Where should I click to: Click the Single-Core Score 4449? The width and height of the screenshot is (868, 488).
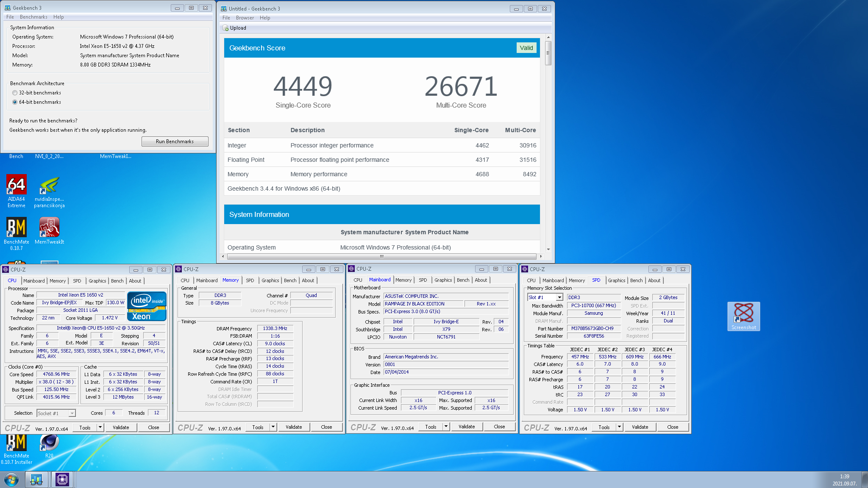coord(303,86)
